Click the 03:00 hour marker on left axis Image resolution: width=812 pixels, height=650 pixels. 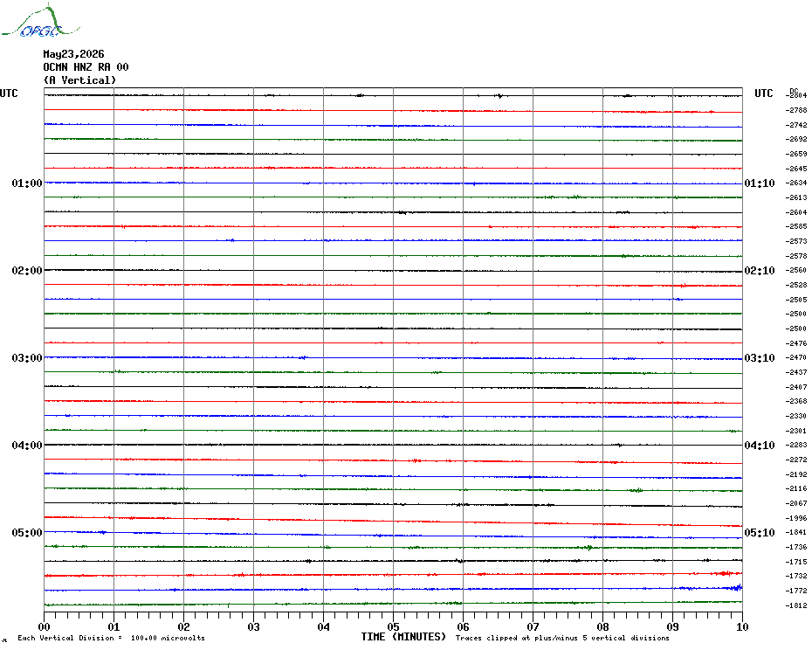click(x=27, y=357)
